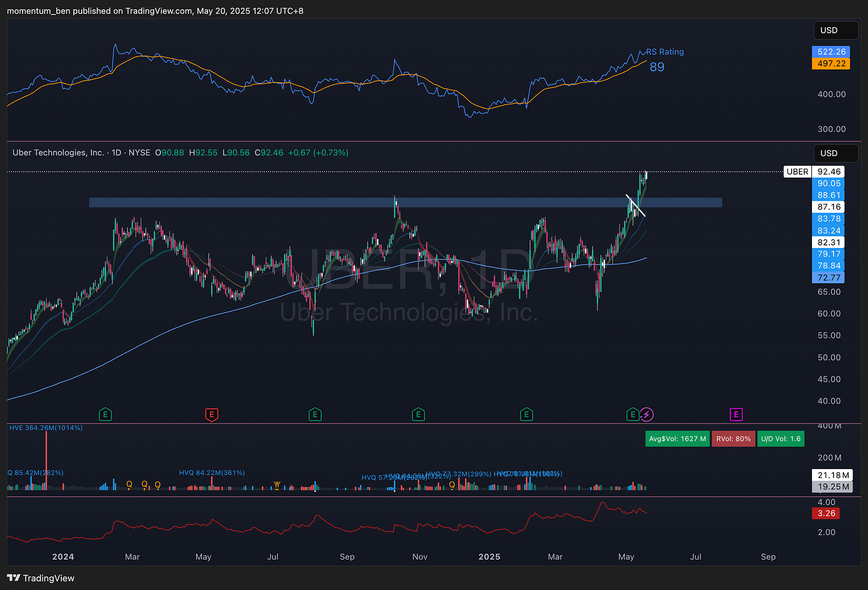Click the 79.17 price label
The image size is (868, 590).
(x=829, y=254)
